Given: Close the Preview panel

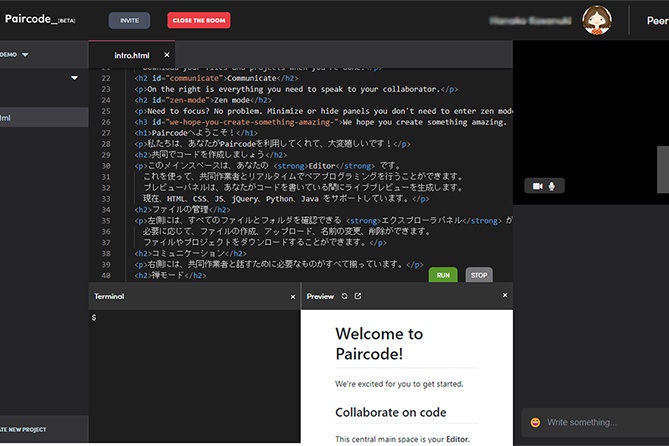Looking at the screenshot, I should (505, 296).
